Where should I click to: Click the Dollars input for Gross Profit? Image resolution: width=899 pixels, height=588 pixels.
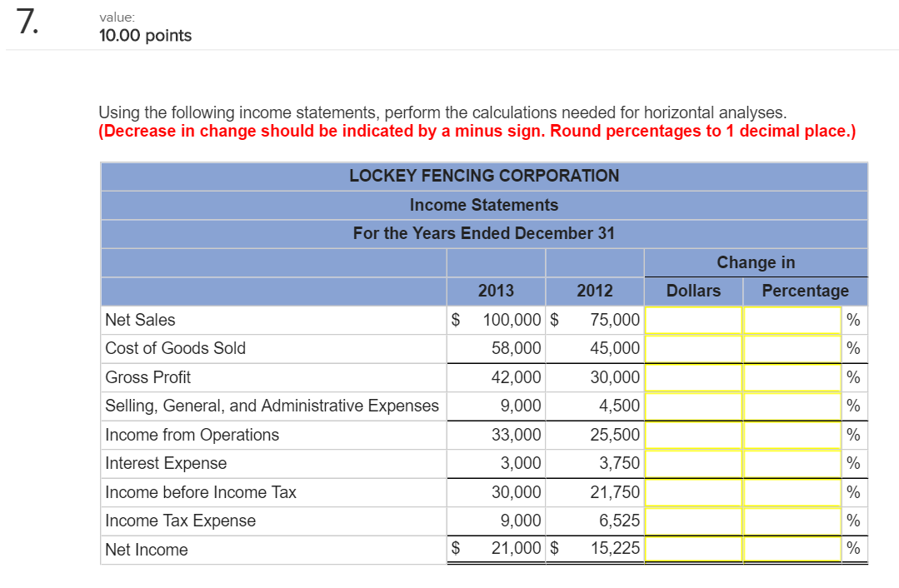693,376
